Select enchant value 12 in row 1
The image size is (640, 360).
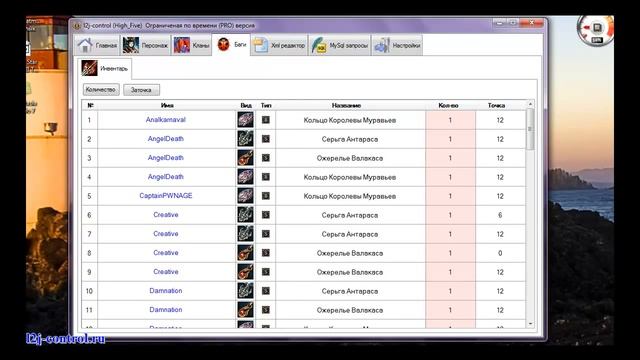pos(500,120)
